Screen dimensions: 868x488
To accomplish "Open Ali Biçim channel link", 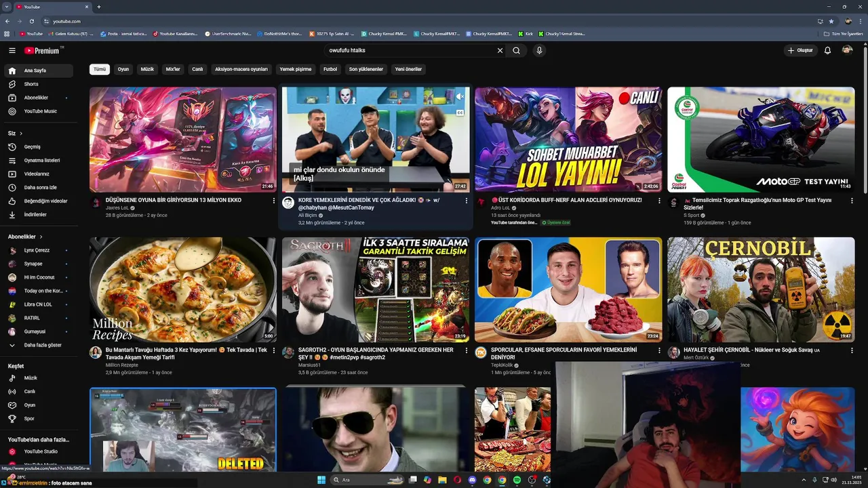I will [307, 215].
